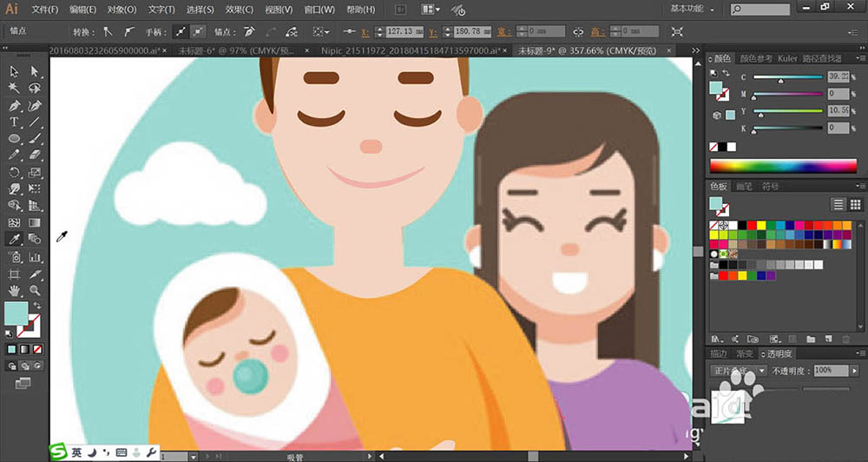Toggle Draw Behind mode in toolbox
868x462 pixels.
tap(25, 366)
